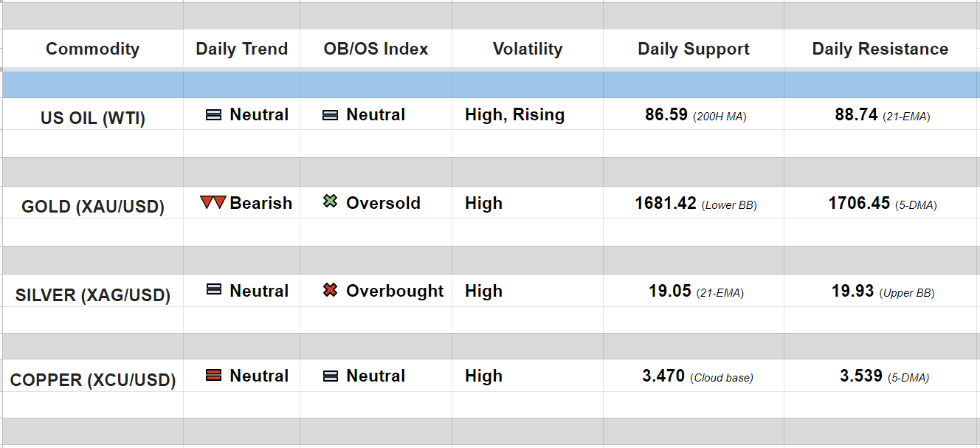
Task: Click the High, Rising volatility cell
Action: tap(514, 115)
